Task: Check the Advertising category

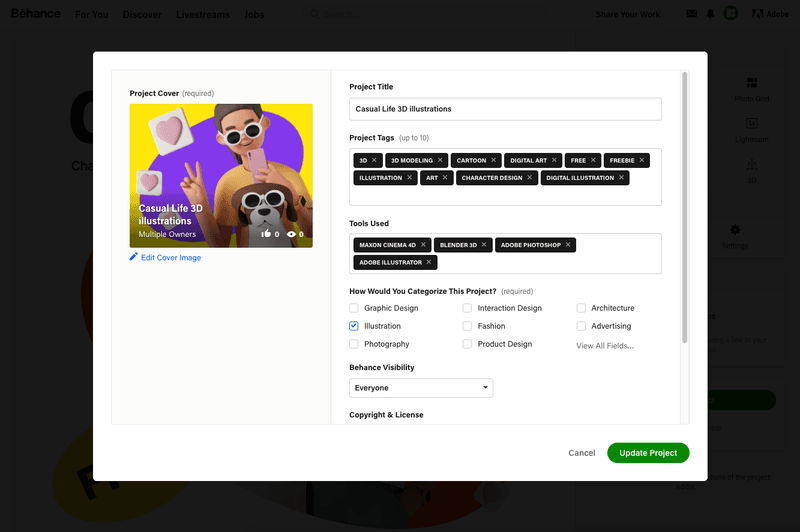Action: (x=581, y=326)
